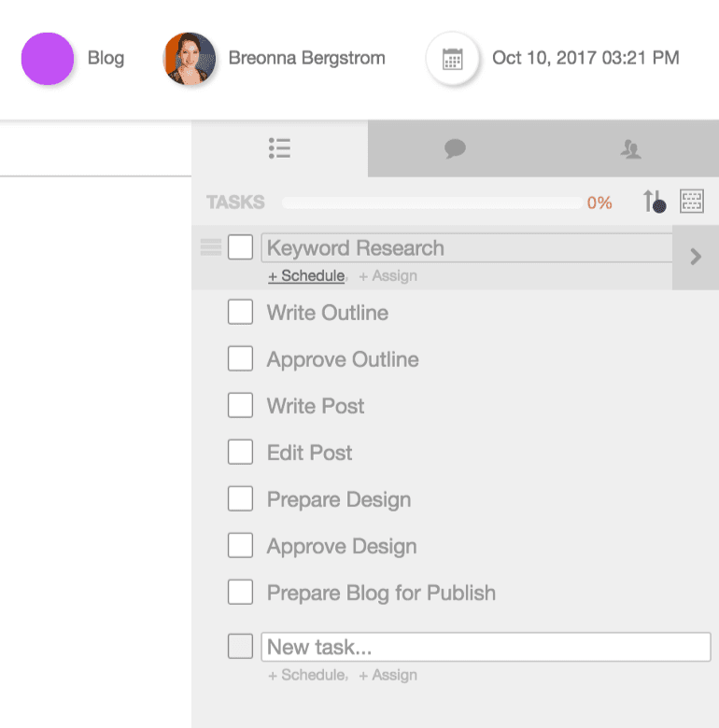Mark Write Outline as complete
This screenshot has width=719, height=728.
[x=241, y=312]
